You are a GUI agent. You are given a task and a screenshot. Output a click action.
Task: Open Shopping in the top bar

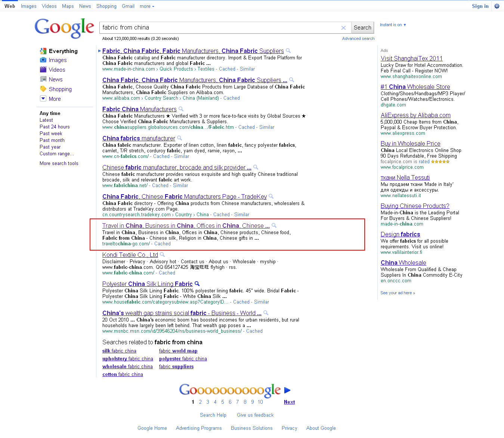pyautogui.click(x=106, y=6)
